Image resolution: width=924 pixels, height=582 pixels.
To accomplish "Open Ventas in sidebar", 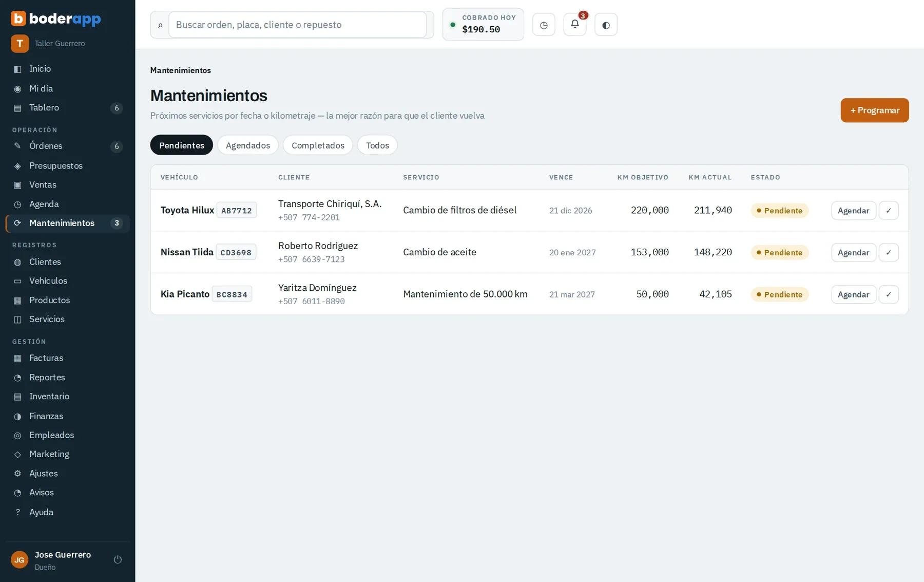I will pos(67,185).
